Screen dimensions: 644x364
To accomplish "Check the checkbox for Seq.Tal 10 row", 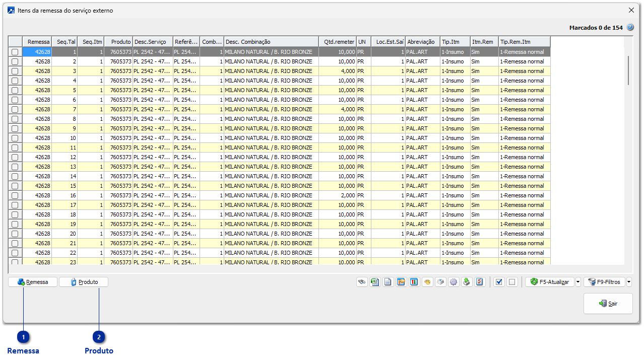I will (x=15, y=138).
